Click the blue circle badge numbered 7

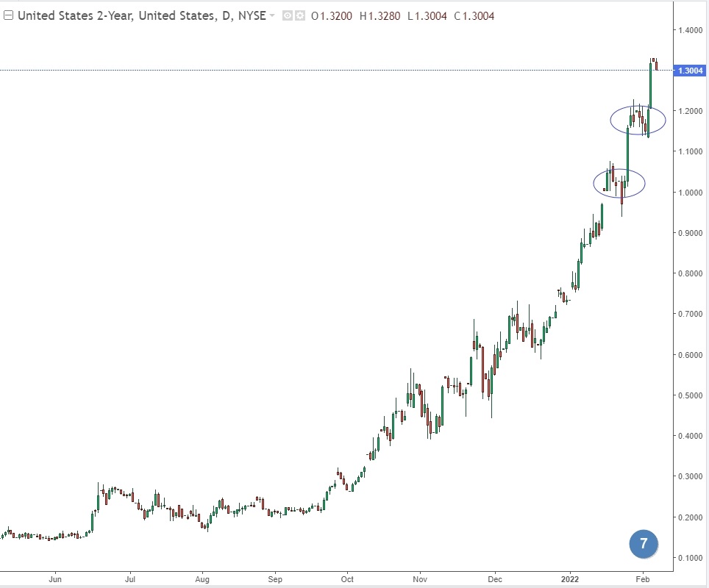point(644,544)
